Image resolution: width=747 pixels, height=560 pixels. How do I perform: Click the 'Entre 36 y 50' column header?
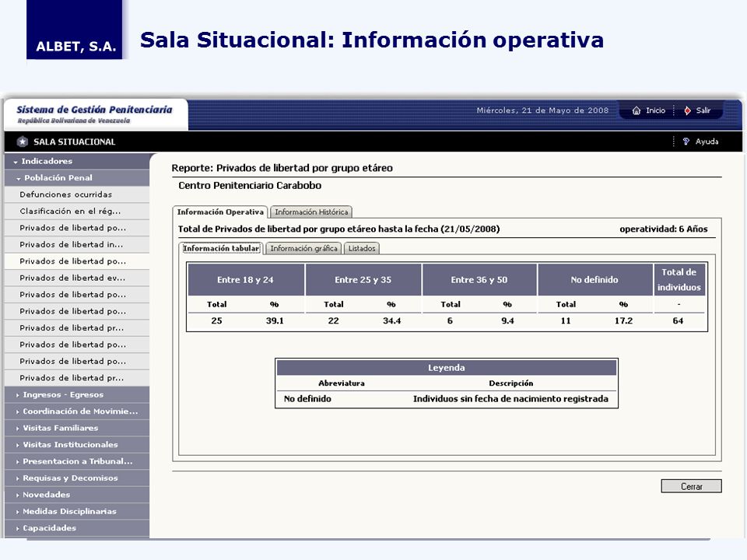479,279
